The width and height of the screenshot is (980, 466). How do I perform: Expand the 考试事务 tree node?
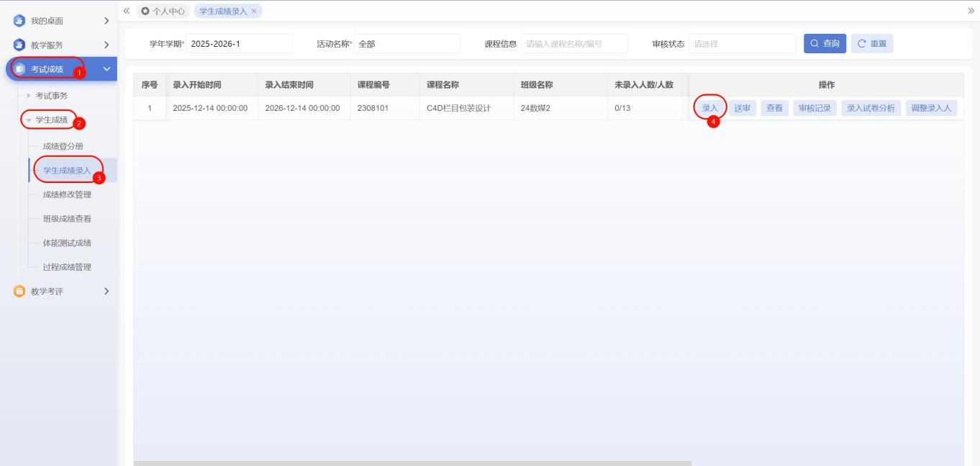pos(29,96)
